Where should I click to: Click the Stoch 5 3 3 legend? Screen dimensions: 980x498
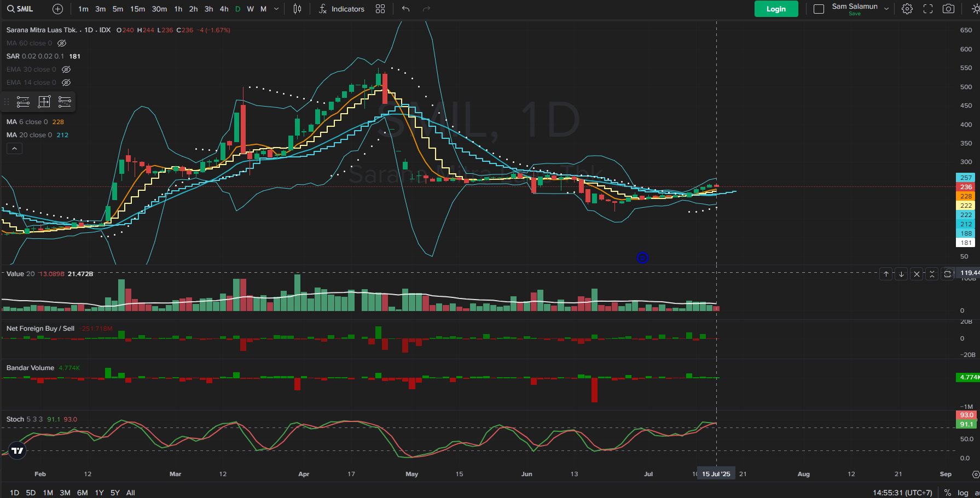click(42, 419)
